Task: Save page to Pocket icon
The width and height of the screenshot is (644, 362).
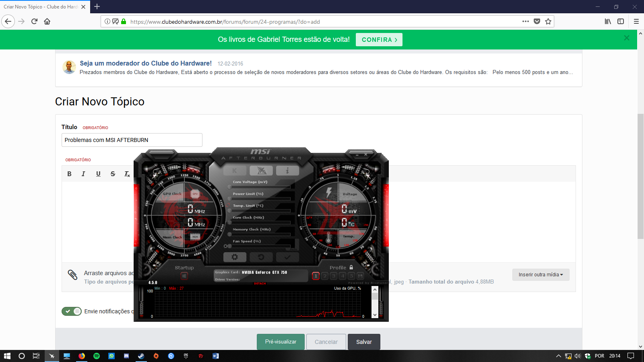Action: tap(537, 21)
